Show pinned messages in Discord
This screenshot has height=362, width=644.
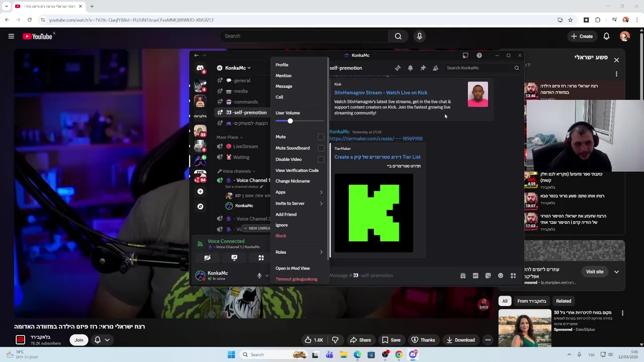423,68
